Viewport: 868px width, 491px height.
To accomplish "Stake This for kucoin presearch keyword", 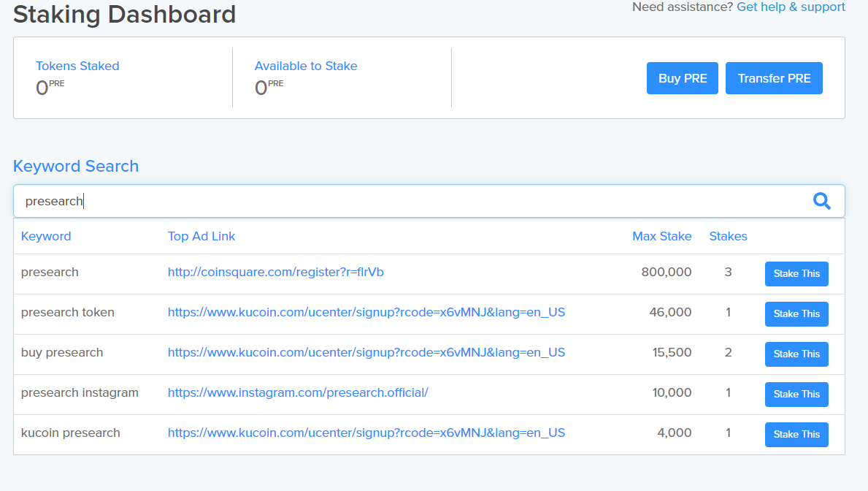I will point(796,435).
